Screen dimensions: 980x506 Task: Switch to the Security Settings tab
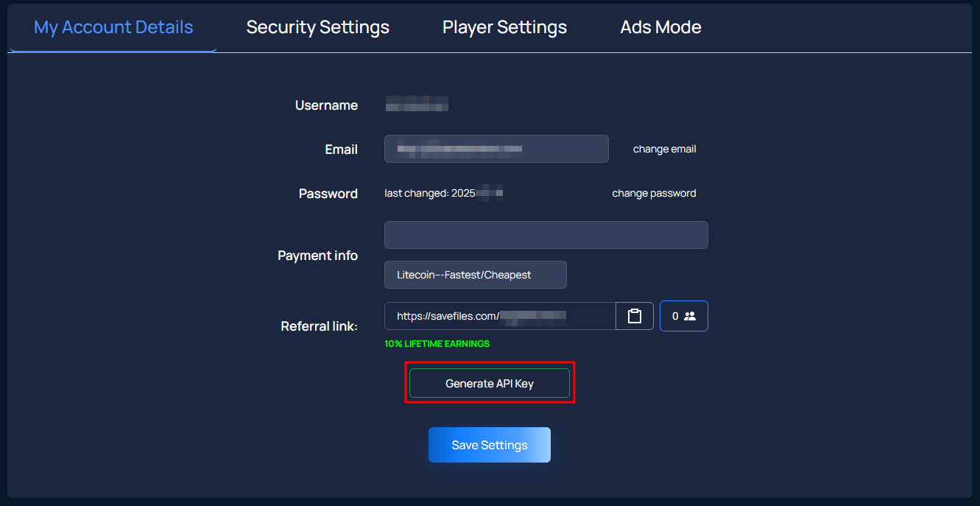click(x=317, y=27)
